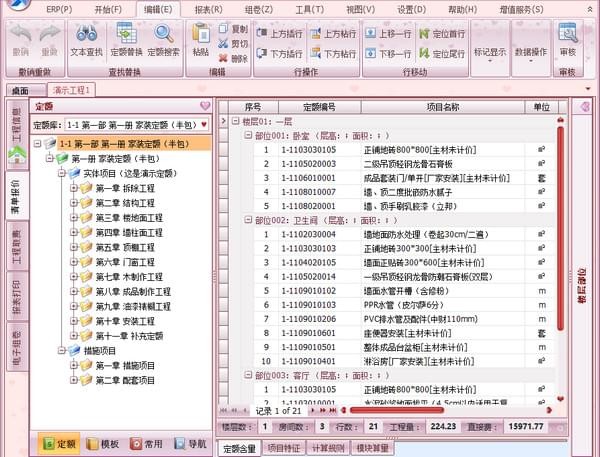This screenshot has height=457, width=600.
Task: Insert row above (上方插行)
Action: [279, 34]
